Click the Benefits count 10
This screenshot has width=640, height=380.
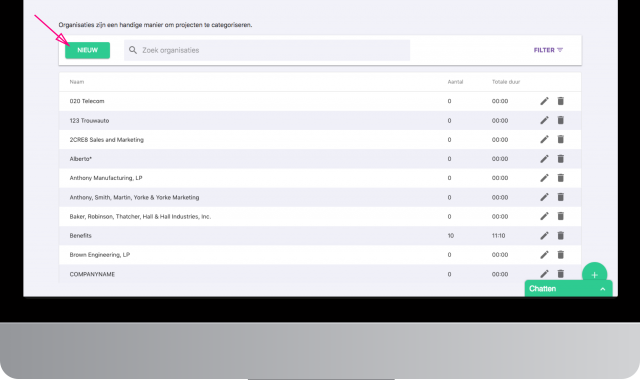[x=451, y=236]
